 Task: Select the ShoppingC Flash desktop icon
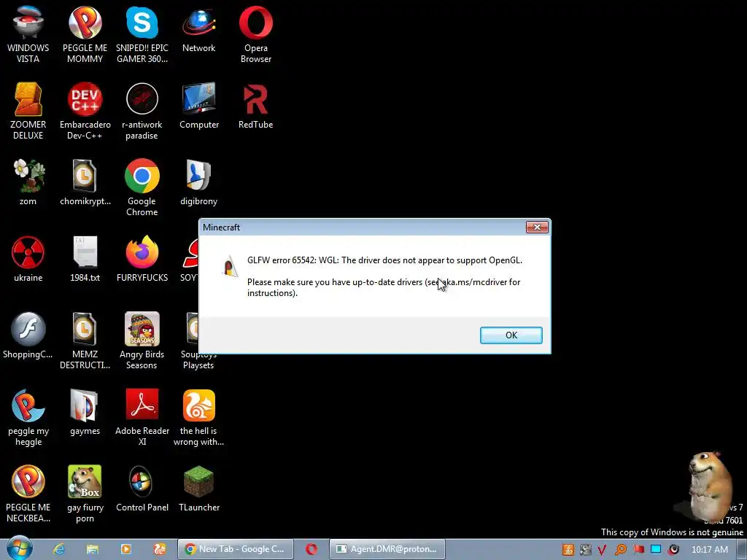click(x=28, y=335)
